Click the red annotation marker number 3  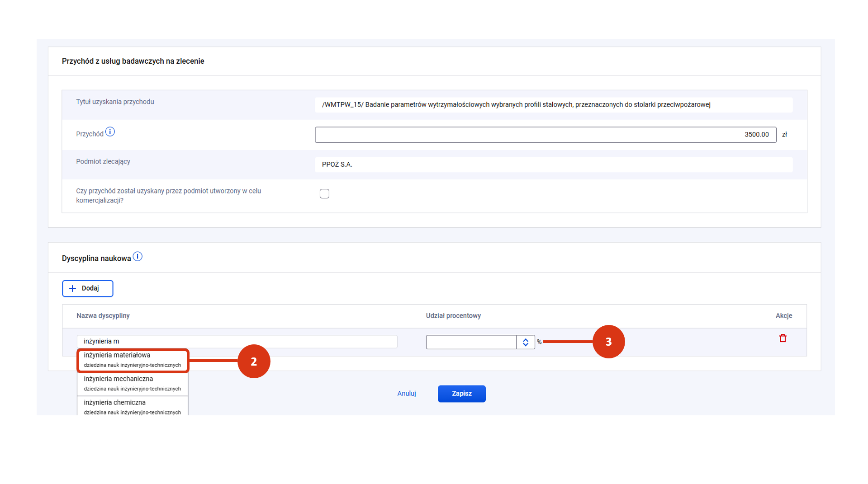pyautogui.click(x=608, y=342)
